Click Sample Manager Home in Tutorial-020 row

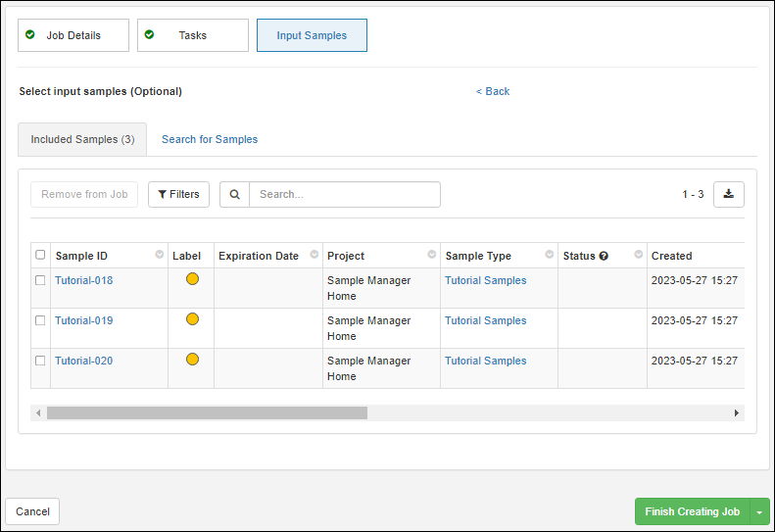click(368, 368)
